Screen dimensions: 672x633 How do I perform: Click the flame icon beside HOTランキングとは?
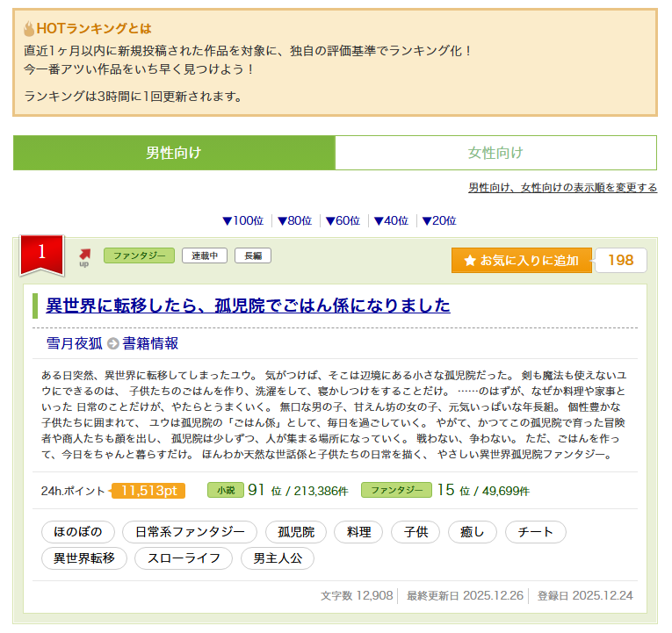click(29, 29)
